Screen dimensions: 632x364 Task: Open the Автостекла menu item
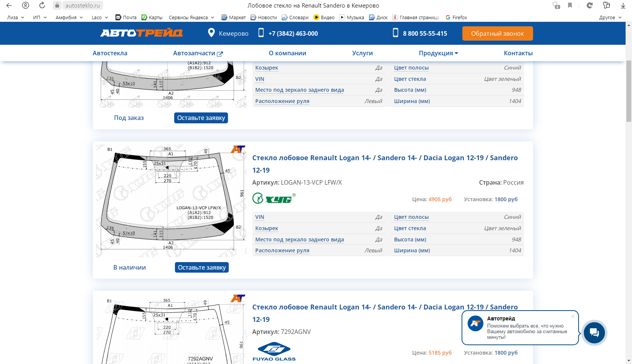[110, 53]
